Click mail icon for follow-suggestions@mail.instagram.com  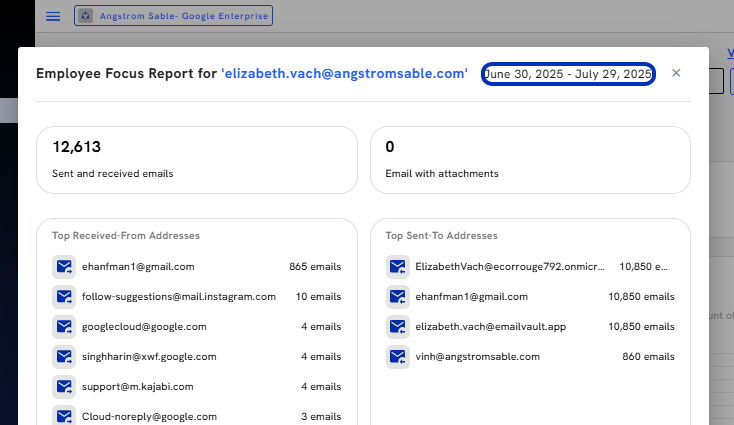point(64,297)
